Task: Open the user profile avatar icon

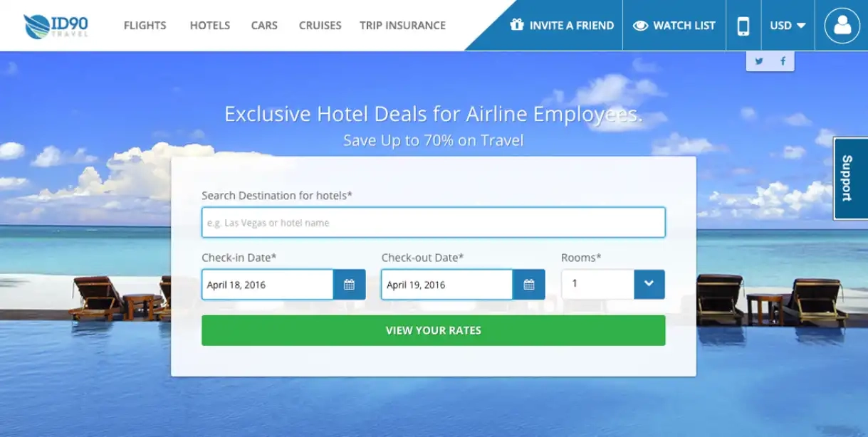Action: click(842, 26)
